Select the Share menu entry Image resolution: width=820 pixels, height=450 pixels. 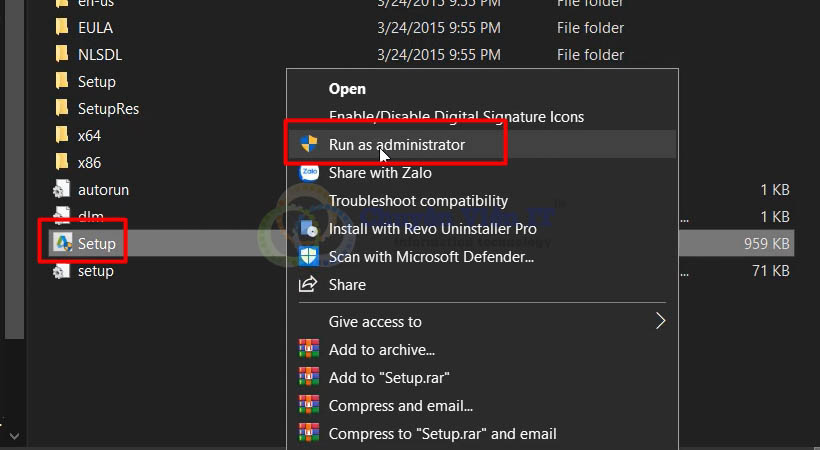click(x=347, y=285)
